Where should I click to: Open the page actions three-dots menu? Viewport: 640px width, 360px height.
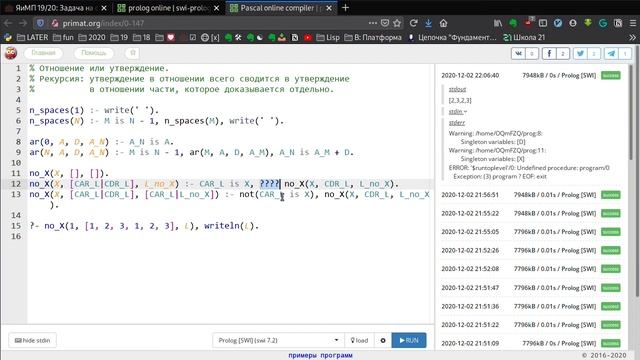tap(373, 23)
